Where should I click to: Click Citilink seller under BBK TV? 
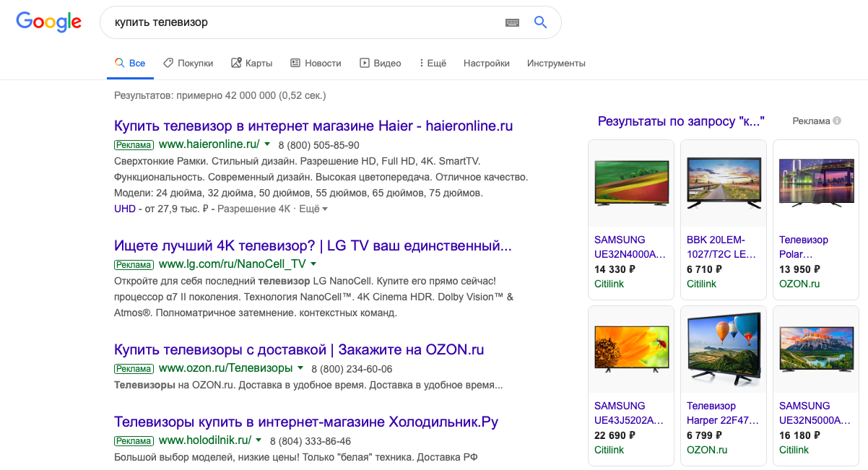point(702,284)
